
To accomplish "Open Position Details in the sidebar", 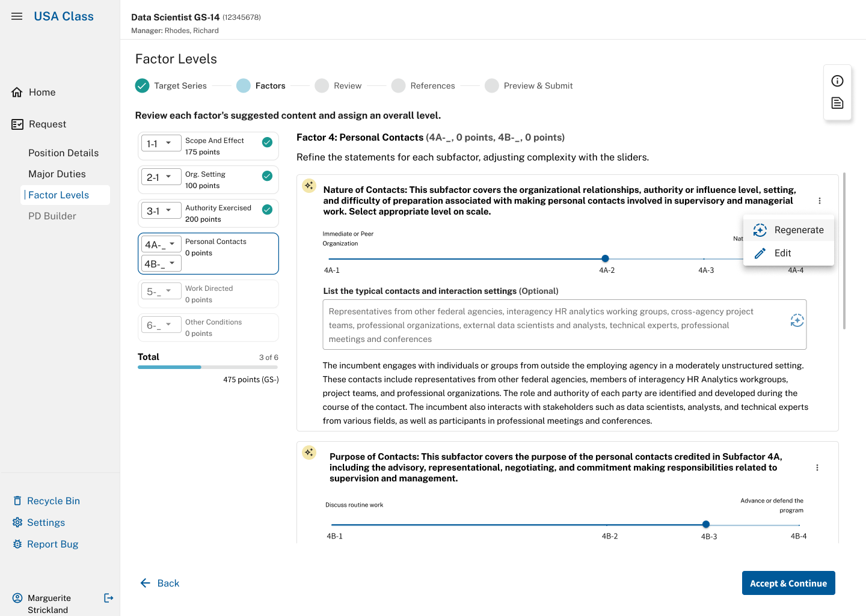I will (x=63, y=153).
